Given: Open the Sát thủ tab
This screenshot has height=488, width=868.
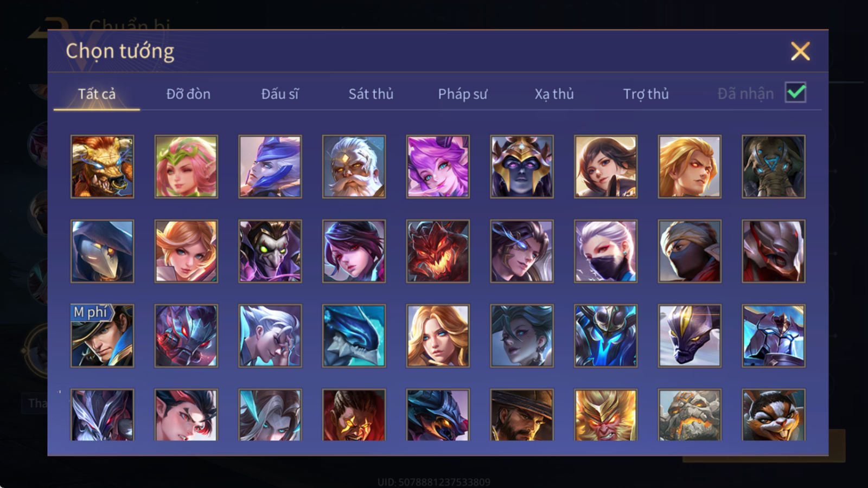Looking at the screenshot, I should (x=371, y=94).
